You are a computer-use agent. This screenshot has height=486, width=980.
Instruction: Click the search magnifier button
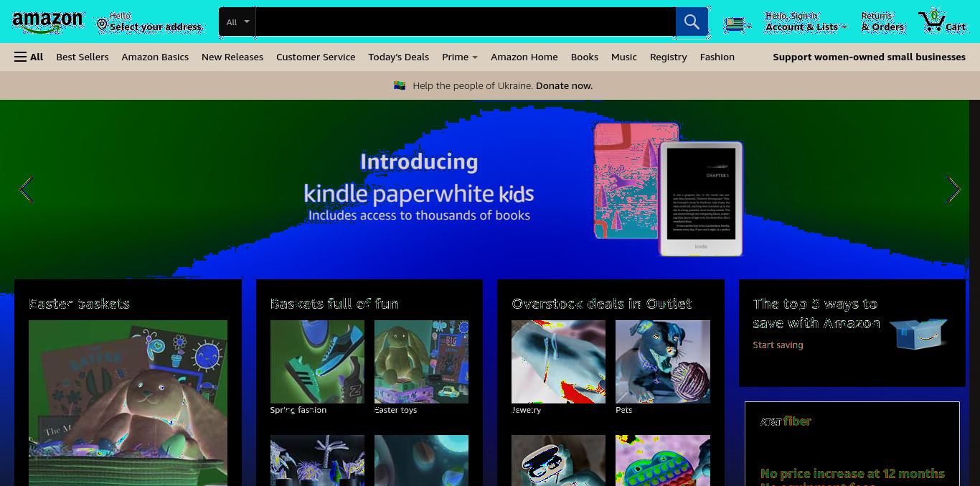(692, 22)
